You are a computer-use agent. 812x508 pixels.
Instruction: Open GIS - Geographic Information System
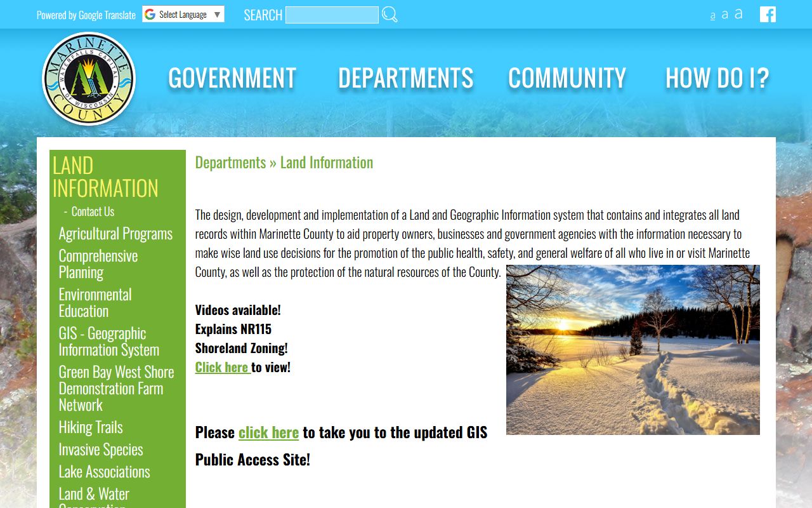109,342
